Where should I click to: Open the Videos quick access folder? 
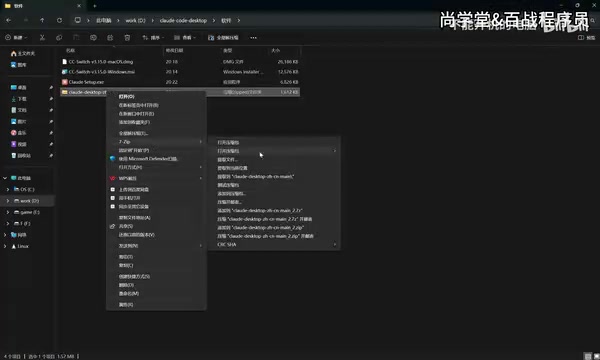point(19,144)
